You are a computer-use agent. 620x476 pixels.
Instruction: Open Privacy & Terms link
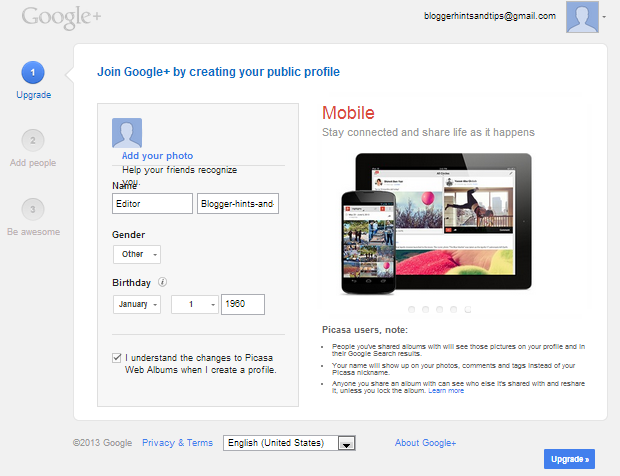[x=177, y=443]
